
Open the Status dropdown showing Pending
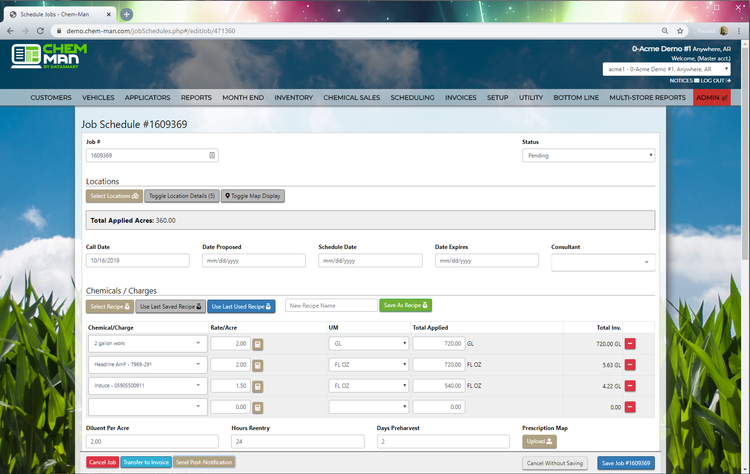[x=588, y=155]
